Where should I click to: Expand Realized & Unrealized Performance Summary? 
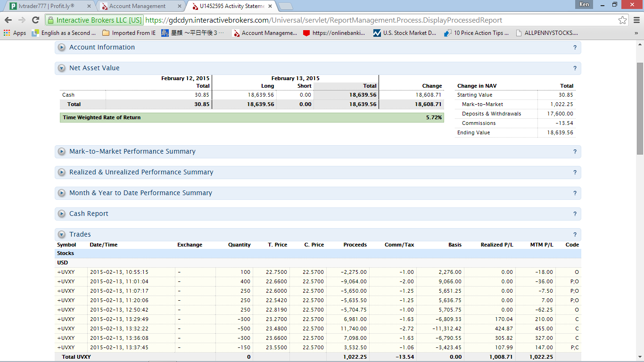61,173
